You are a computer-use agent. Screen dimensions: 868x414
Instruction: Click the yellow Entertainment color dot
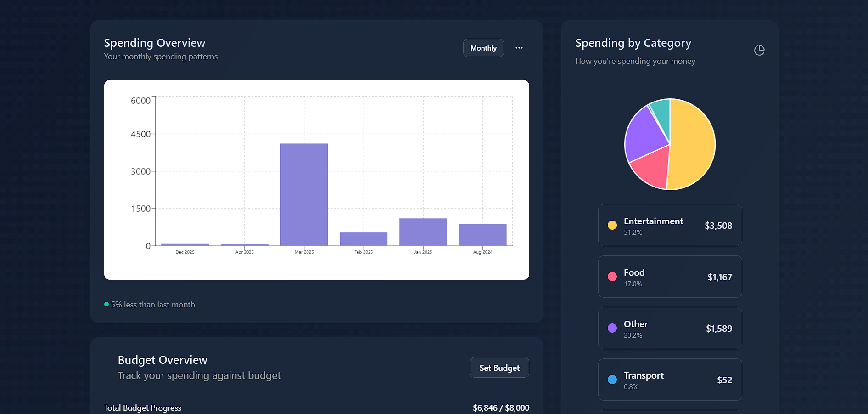tap(612, 225)
